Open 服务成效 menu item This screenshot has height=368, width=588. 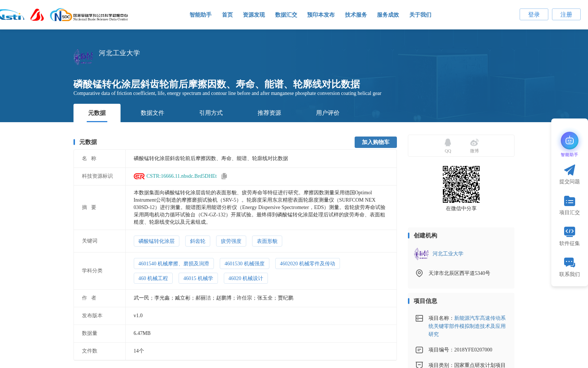coord(388,15)
